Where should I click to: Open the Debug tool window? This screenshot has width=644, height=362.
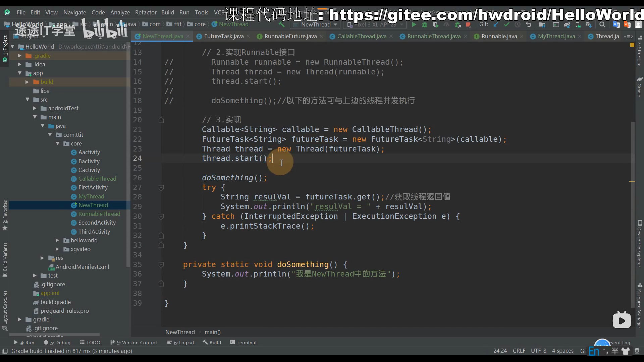click(x=57, y=343)
